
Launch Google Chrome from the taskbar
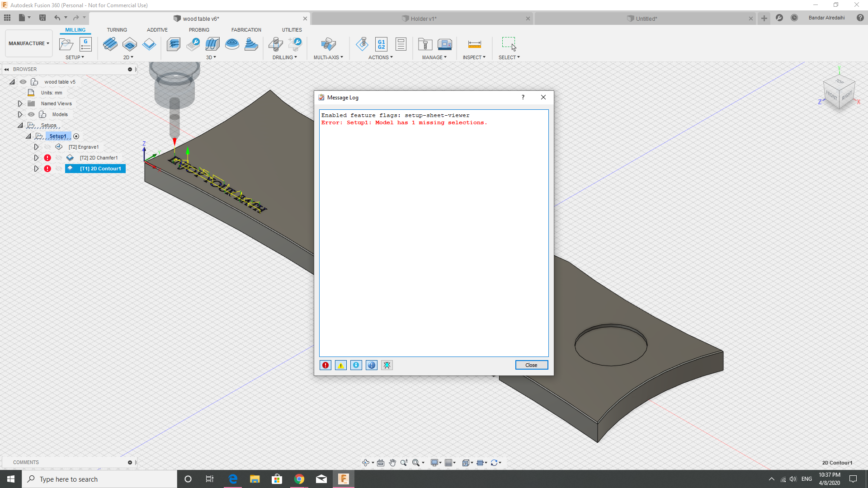[299, 479]
